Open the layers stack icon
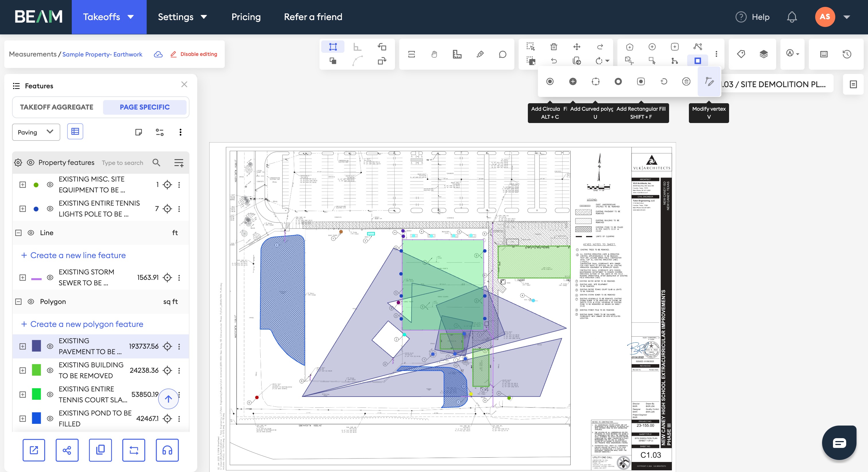The height and width of the screenshot is (472, 868). pyautogui.click(x=764, y=54)
